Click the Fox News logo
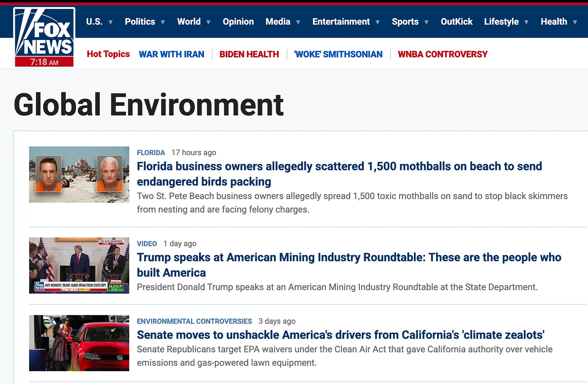The height and width of the screenshot is (384, 588). (x=44, y=37)
